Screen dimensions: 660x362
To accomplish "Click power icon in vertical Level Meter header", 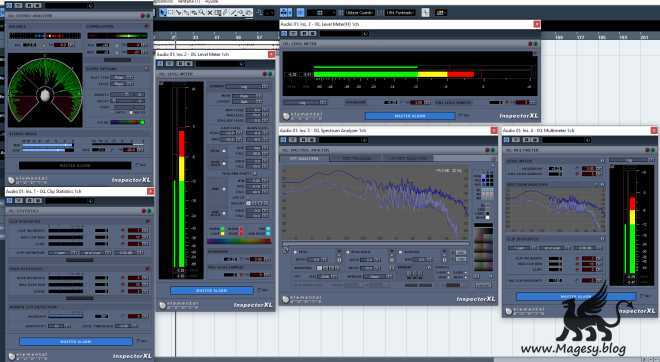I will [160, 64].
